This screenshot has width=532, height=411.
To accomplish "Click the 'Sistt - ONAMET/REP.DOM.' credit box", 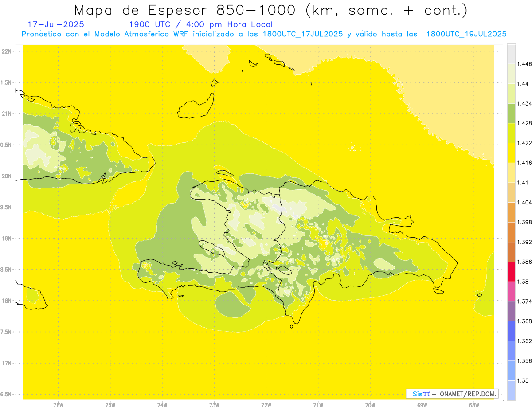I will pyautogui.click(x=452, y=394).
